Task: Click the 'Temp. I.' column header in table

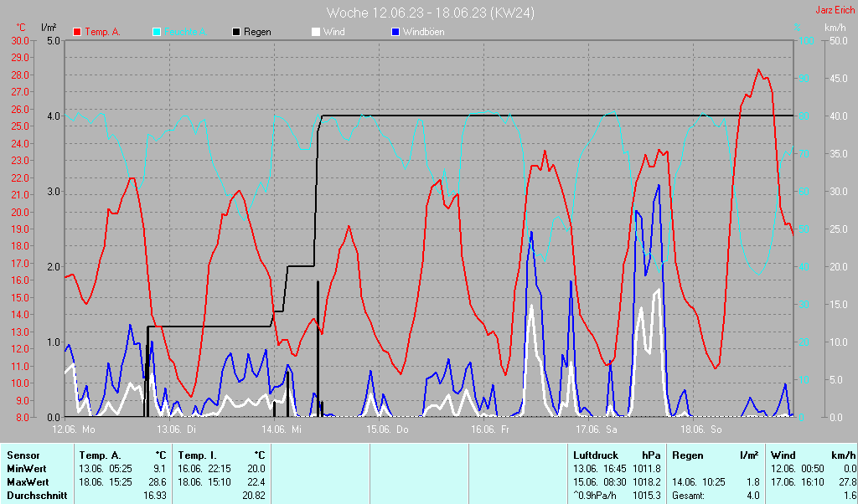Action: [198, 455]
